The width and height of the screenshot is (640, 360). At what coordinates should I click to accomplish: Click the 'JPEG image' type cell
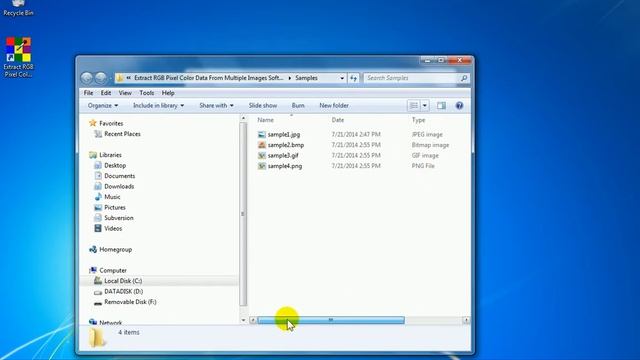point(427,134)
